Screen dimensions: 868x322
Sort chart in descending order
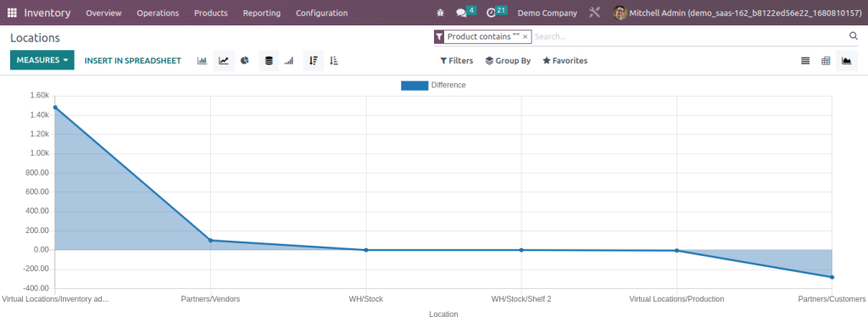click(314, 60)
